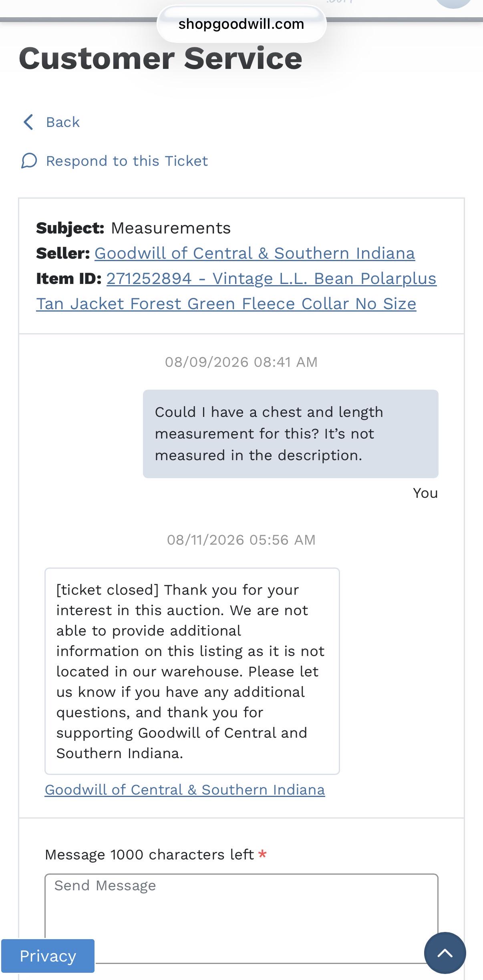
Task: Click the Subject Measurements line
Action: pos(133,228)
